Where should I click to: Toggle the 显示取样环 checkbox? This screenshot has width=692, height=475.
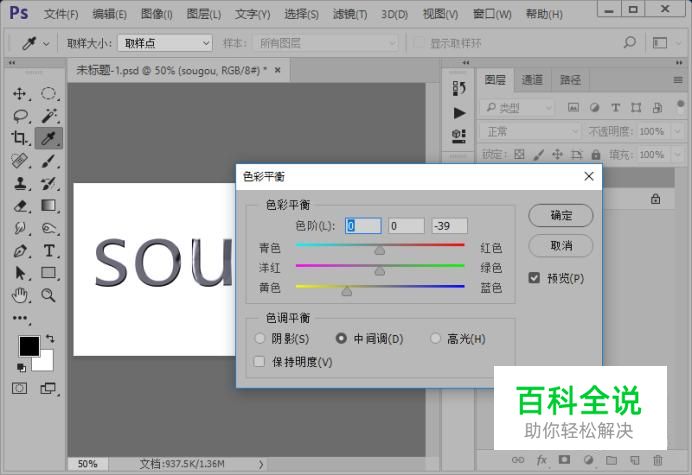pyautogui.click(x=418, y=43)
